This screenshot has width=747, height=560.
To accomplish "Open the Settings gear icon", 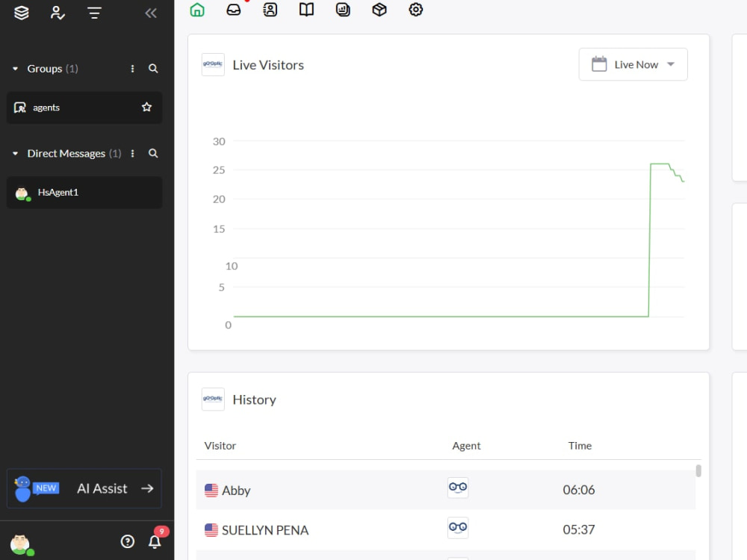I will pos(416,10).
